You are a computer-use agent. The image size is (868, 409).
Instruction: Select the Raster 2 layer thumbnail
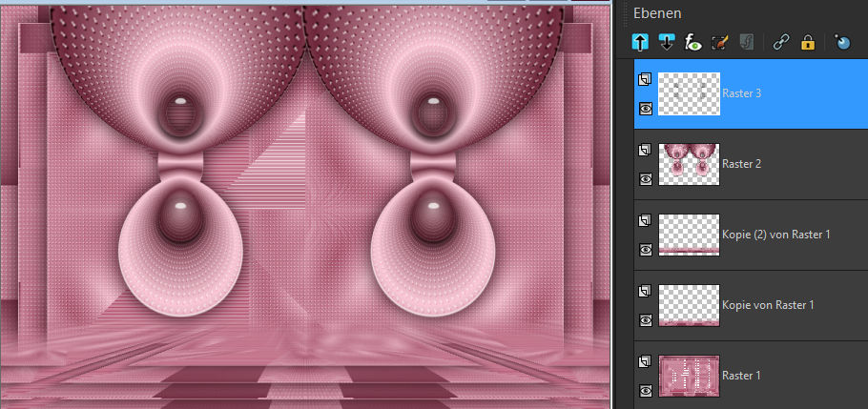pos(689,164)
